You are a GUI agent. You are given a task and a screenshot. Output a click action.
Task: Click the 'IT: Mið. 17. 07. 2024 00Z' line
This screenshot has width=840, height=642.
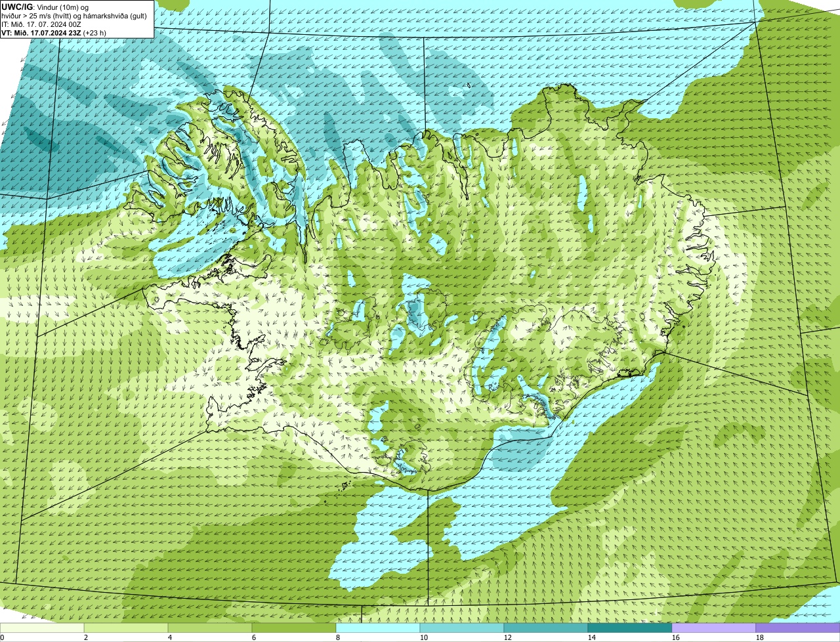coord(42,24)
